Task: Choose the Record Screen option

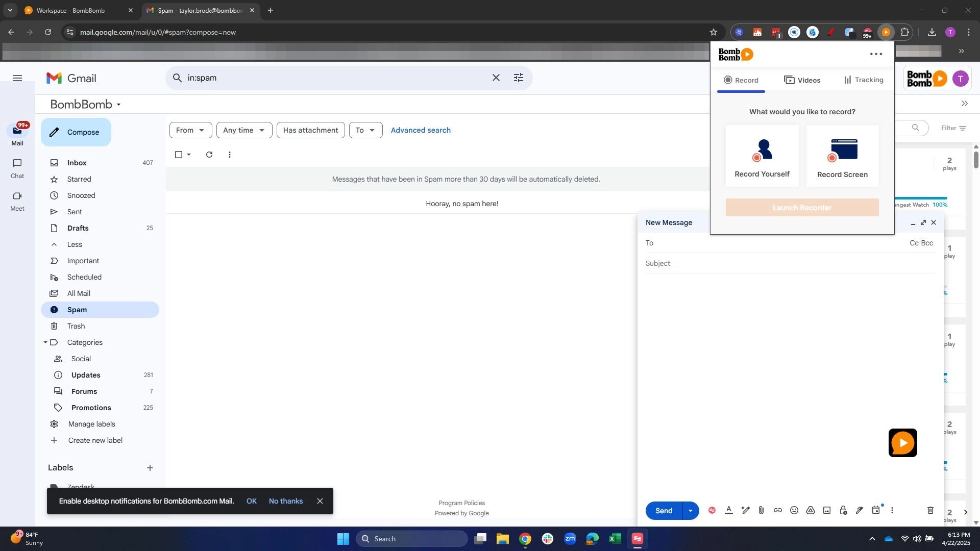Action: 842,156
